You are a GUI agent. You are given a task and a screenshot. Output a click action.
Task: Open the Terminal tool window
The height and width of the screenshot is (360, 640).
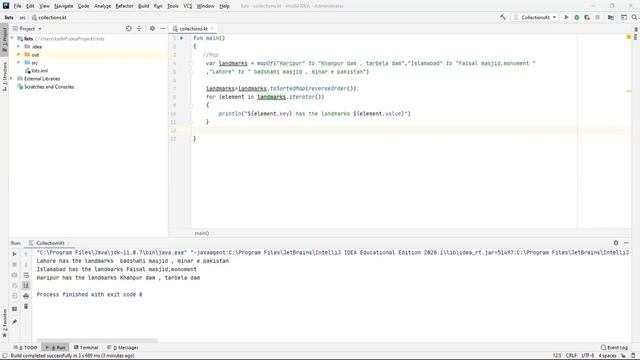coord(86,347)
